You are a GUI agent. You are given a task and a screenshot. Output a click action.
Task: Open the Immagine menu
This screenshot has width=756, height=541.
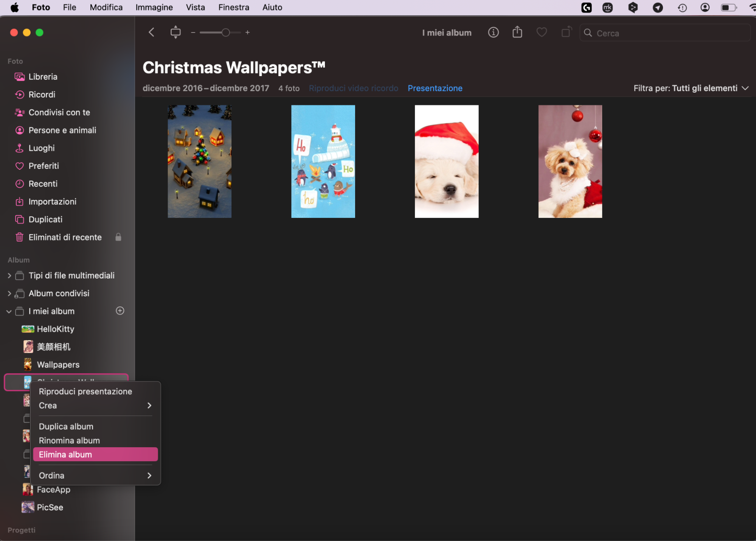point(154,7)
